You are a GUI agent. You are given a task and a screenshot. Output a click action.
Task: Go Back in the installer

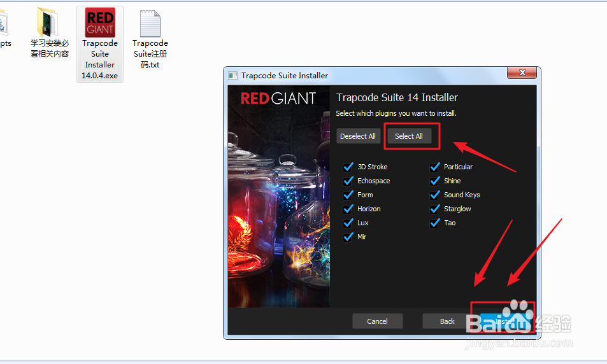[447, 321]
